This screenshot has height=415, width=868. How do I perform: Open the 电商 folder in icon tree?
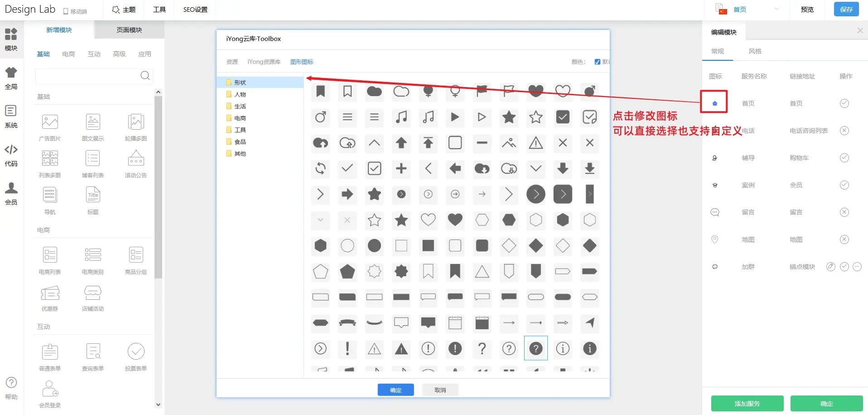pyautogui.click(x=240, y=118)
